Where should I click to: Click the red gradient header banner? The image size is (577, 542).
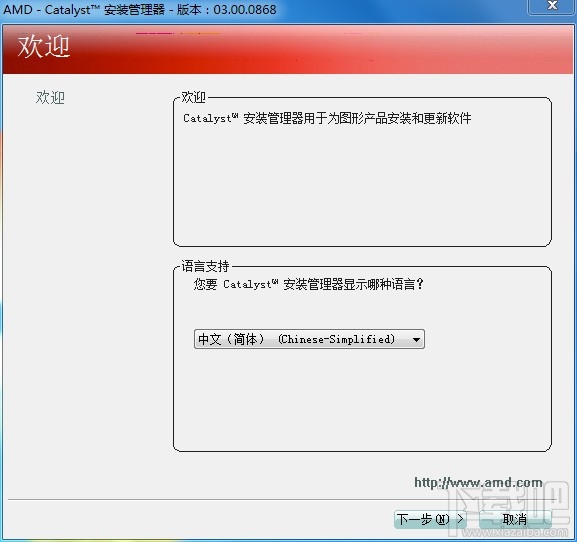[x=288, y=49]
